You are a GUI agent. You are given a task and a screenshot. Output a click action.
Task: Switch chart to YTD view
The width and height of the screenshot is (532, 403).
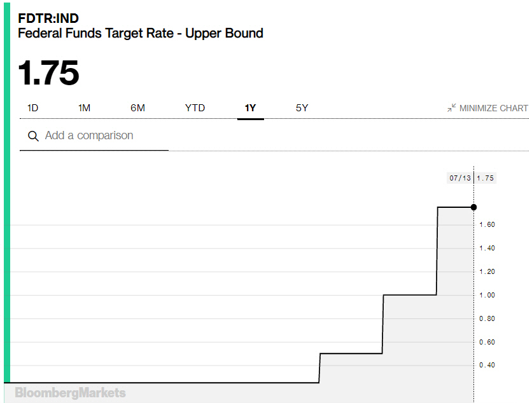[195, 108]
